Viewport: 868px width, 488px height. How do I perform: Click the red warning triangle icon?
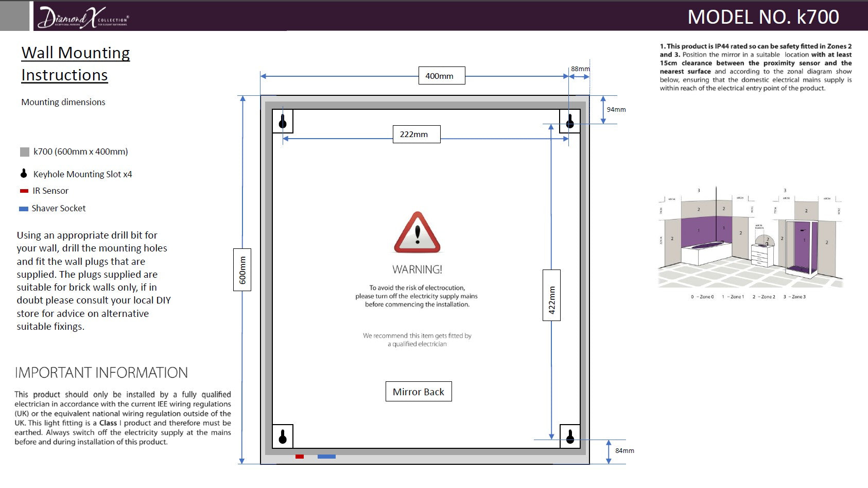(x=417, y=232)
